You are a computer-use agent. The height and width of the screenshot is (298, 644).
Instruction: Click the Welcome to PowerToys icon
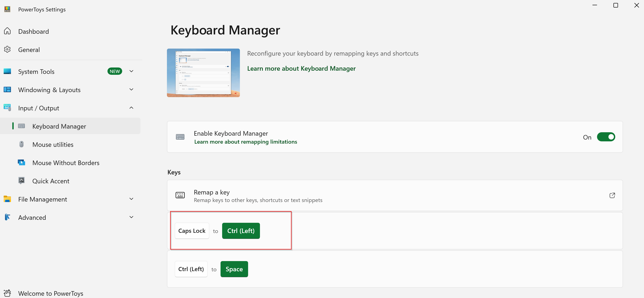tap(7, 293)
